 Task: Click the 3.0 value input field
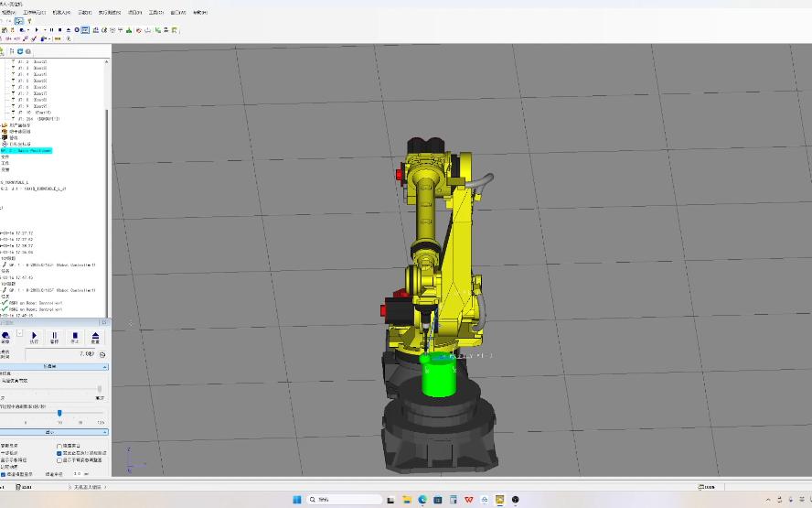(78, 474)
